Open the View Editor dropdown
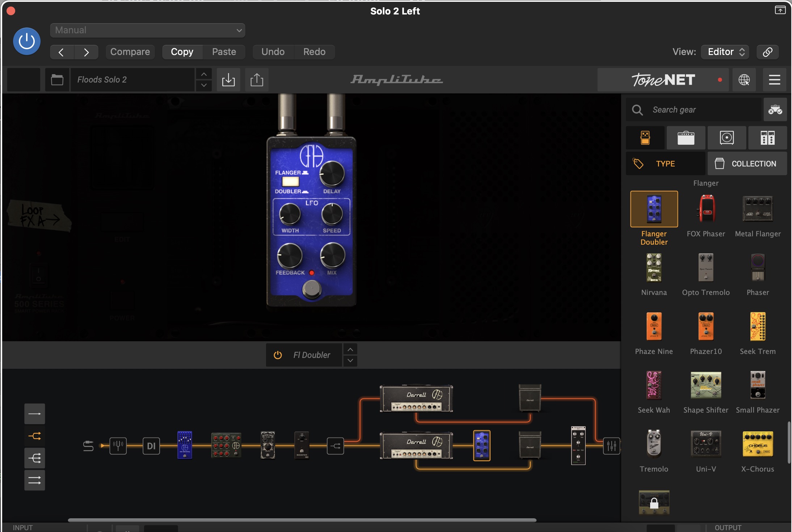Image resolution: width=792 pixels, height=532 pixels. pyautogui.click(x=725, y=52)
